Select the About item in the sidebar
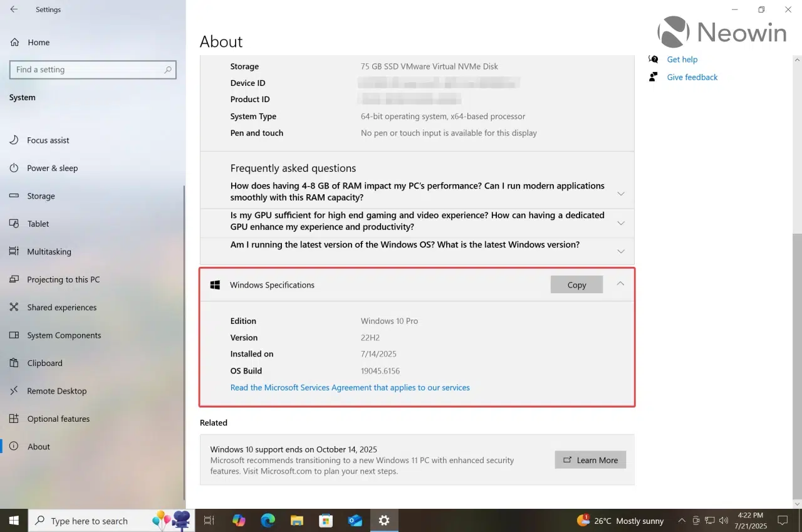 point(38,446)
